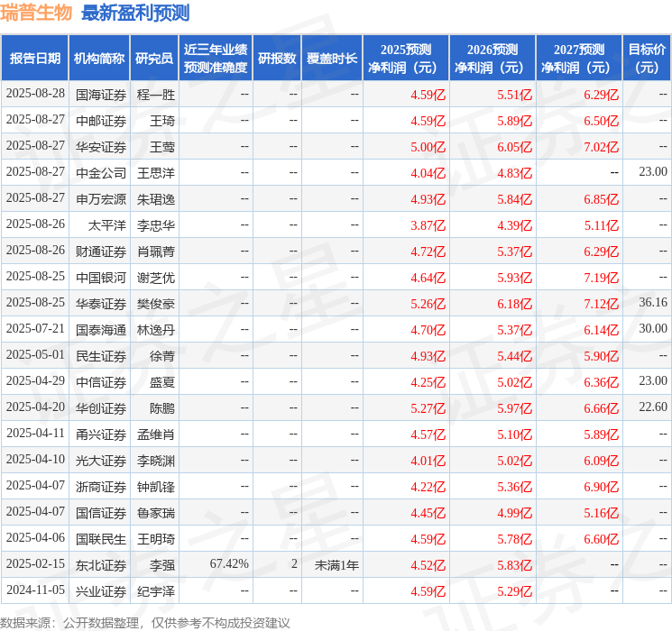The image size is (672, 631).
Task: Click researcher name 朱珺逸
Action: point(156,199)
